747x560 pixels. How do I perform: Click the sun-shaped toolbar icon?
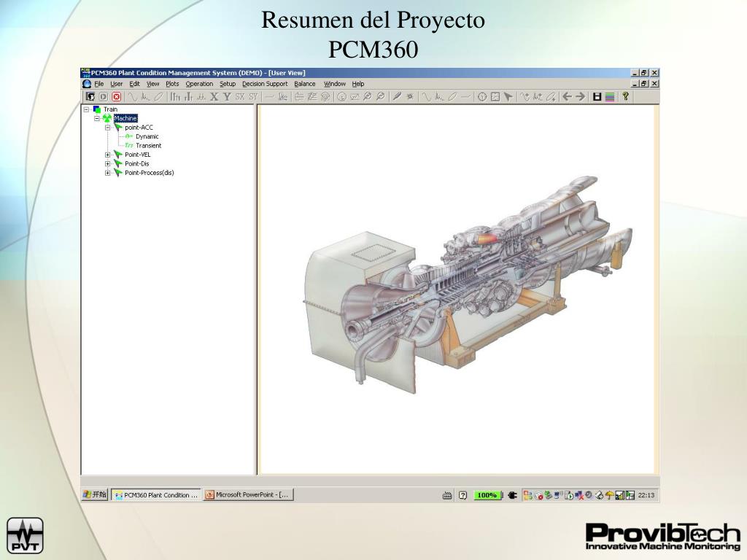tap(410, 97)
